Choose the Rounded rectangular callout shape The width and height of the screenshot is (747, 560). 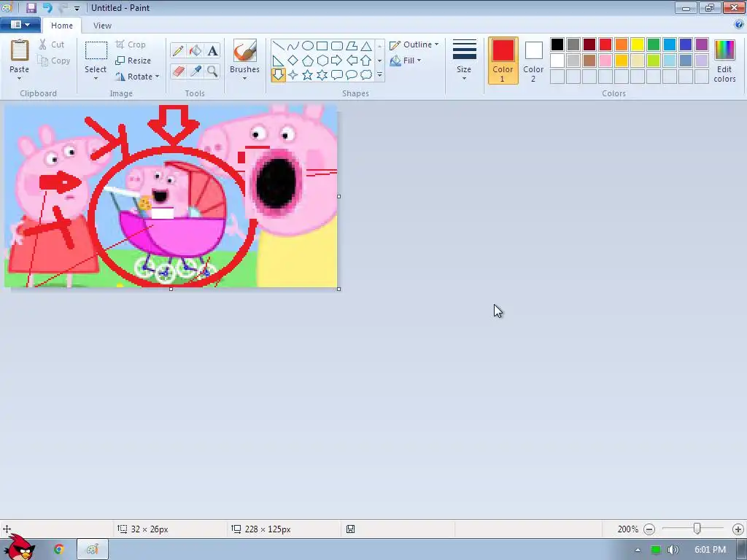(337, 75)
